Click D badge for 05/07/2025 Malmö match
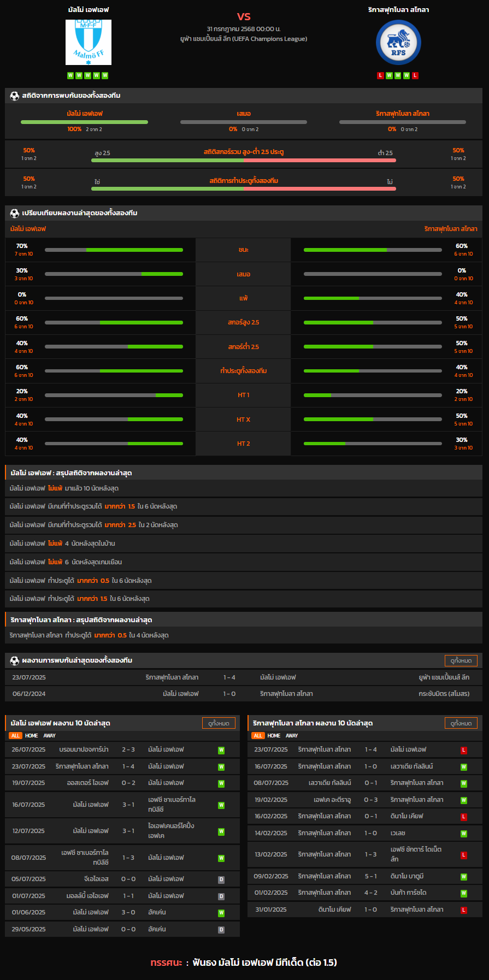 tap(221, 879)
